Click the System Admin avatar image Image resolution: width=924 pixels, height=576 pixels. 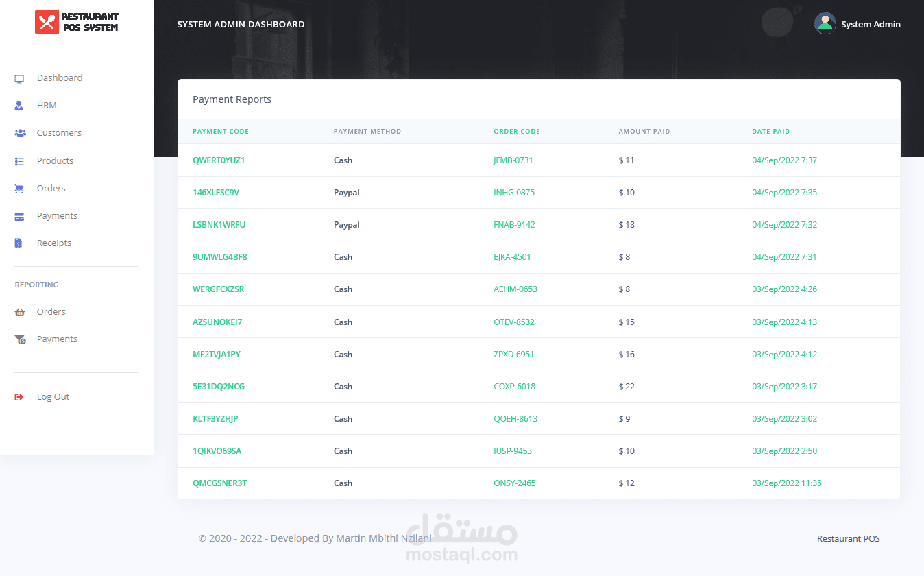click(x=825, y=23)
